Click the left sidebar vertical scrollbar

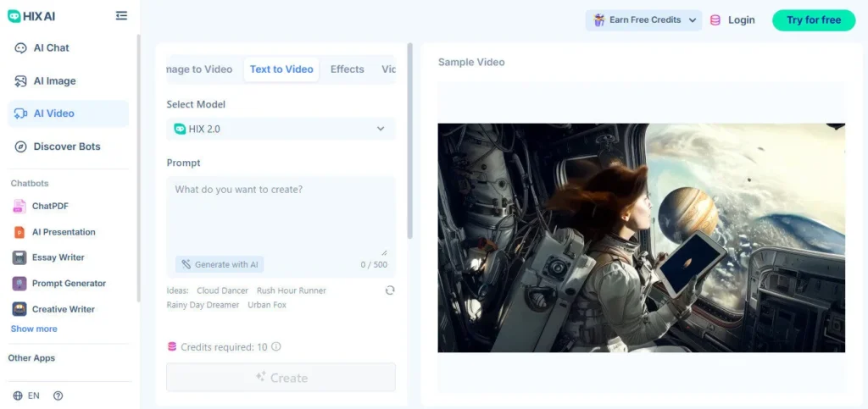tap(138, 169)
